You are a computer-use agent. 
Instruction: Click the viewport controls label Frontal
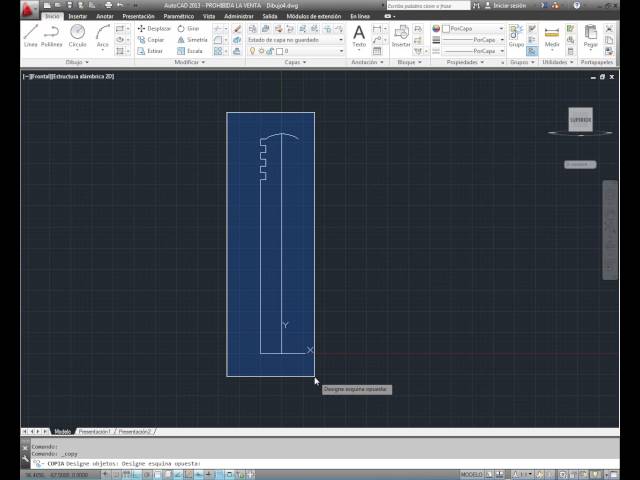(40, 76)
